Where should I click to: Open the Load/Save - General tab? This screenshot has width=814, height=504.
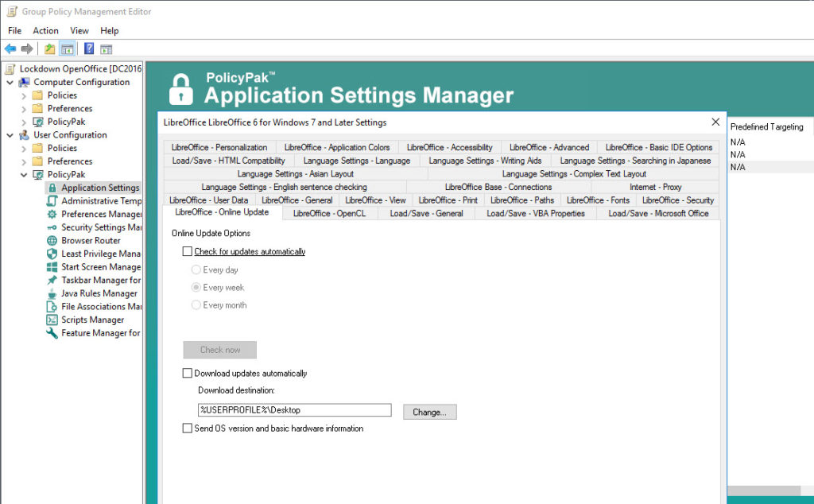[x=426, y=213]
